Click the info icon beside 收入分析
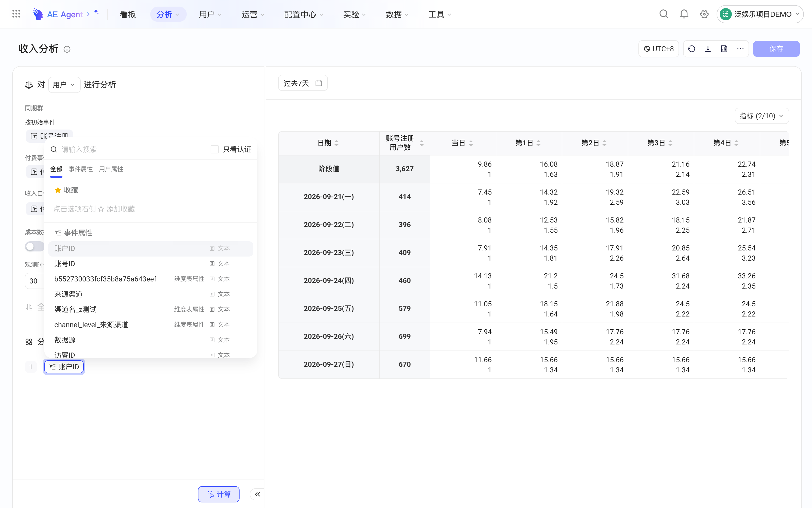The height and width of the screenshot is (508, 812). tap(67, 49)
